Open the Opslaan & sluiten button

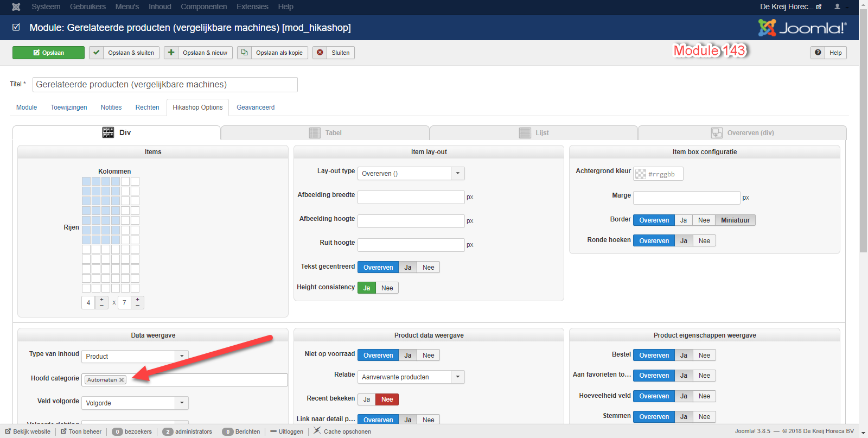coord(124,53)
